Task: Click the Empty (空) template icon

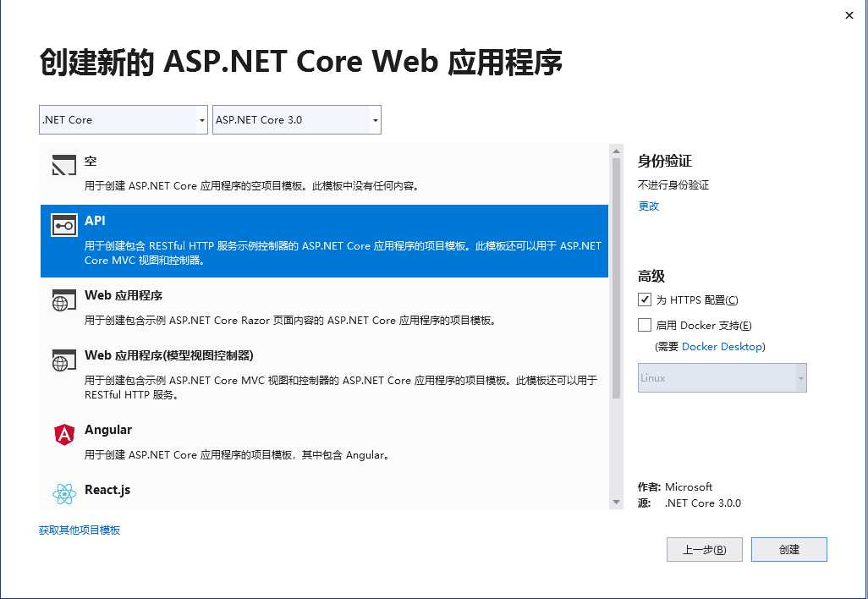Action: click(64, 165)
